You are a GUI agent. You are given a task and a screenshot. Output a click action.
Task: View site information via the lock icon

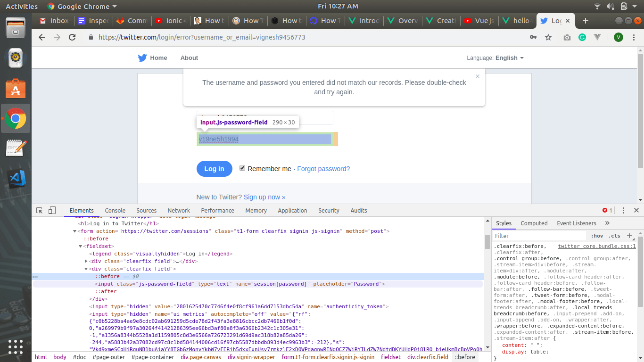tap(91, 37)
